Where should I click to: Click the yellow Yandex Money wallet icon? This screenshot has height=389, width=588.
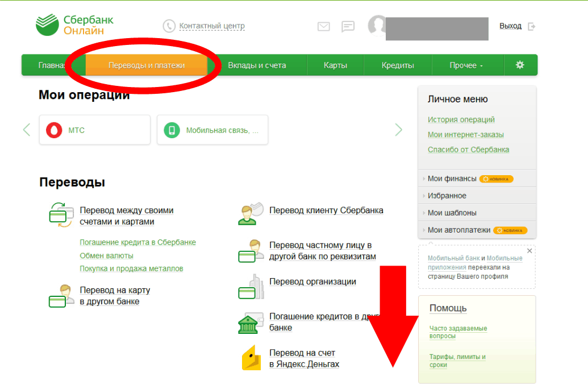pos(251,358)
